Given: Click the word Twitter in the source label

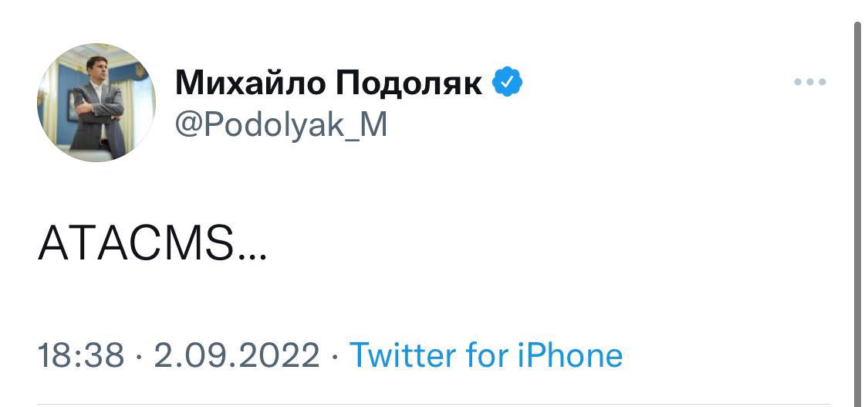Looking at the screenshot, I should click(401, 355).
